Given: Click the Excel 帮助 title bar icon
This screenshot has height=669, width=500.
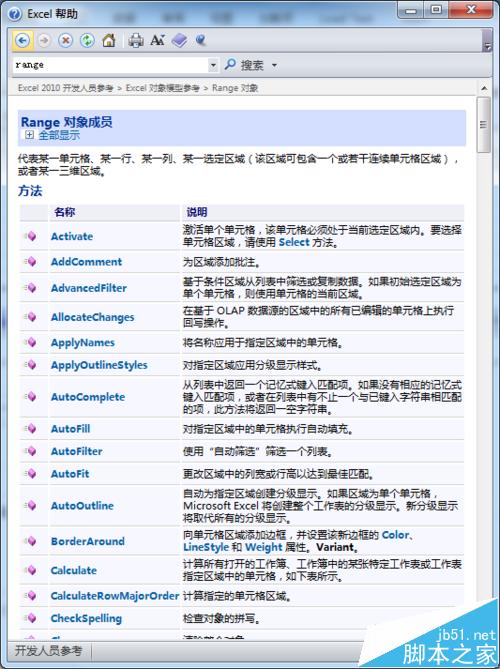Looking at the screenshot, I should [x=15, y=15].
